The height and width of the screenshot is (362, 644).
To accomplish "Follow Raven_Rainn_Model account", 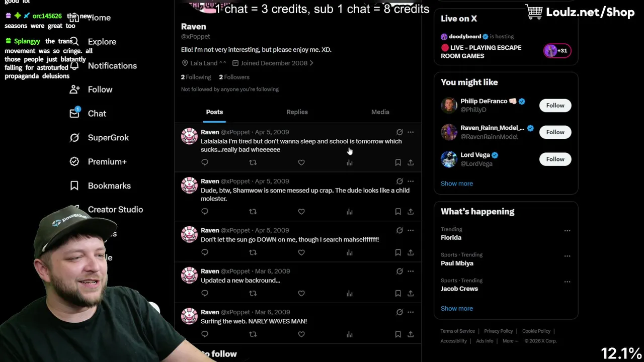I will (555, 132).
